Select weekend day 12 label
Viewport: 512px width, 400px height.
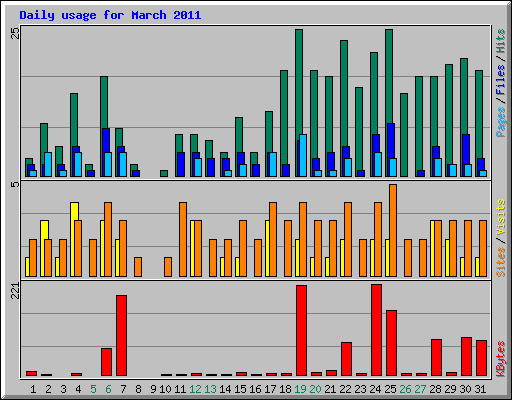coord(195,389)
